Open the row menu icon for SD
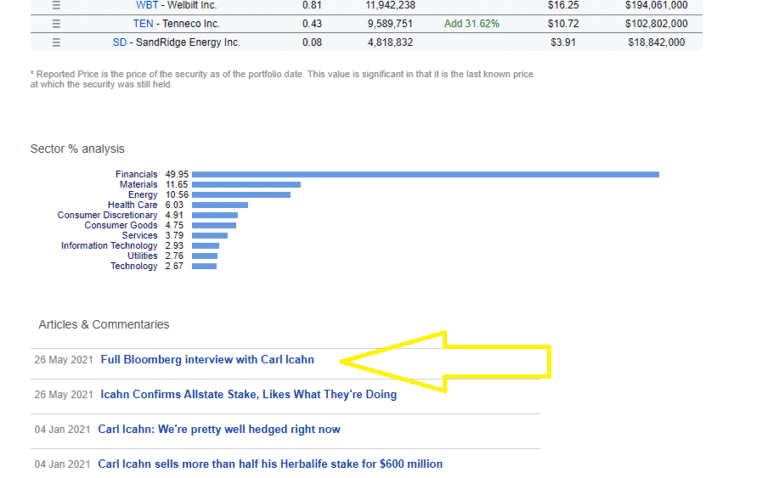This screenshot has width=768, height=478. click(x=56, y=42)
